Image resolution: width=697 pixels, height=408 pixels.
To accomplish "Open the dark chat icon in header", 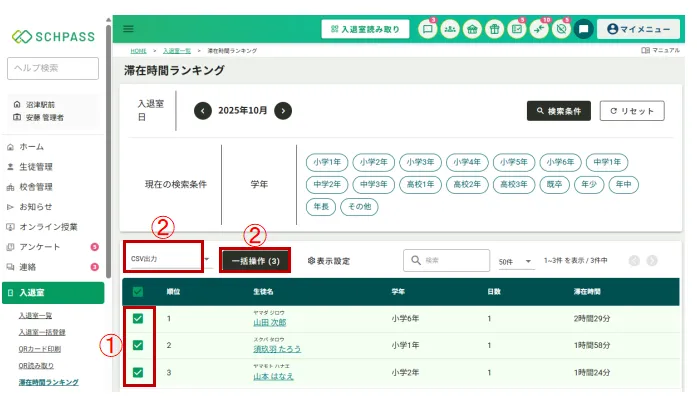I will 584,30.
